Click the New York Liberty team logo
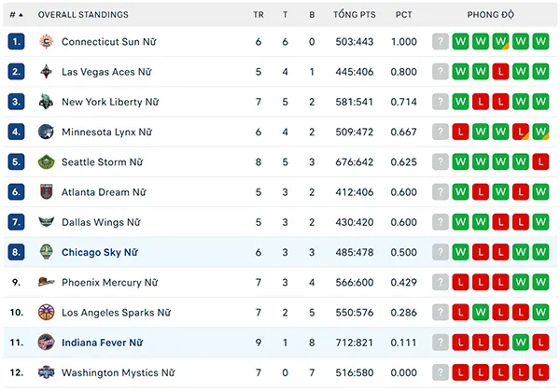The image size is (560, 392). coord(46,102)
